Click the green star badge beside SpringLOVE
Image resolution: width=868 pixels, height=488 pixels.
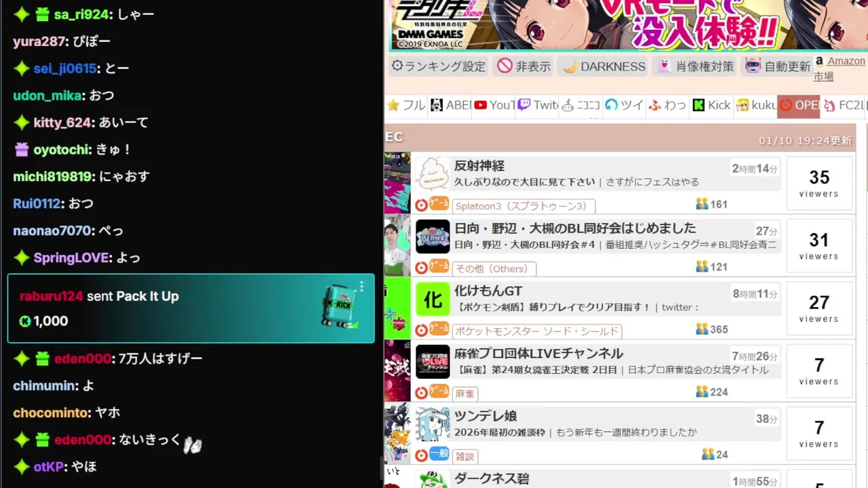point(22,258)
